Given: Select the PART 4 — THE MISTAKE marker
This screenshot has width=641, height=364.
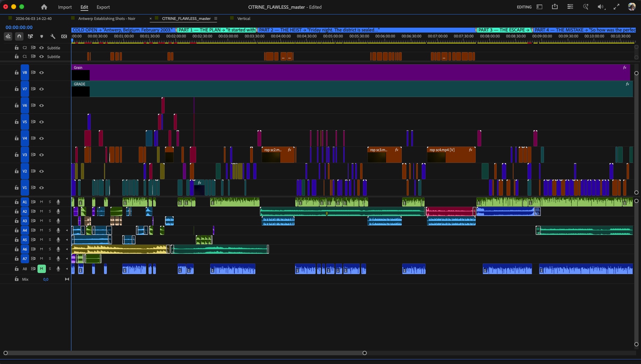Looking at the screenshot, I should (x=584, y=30).
